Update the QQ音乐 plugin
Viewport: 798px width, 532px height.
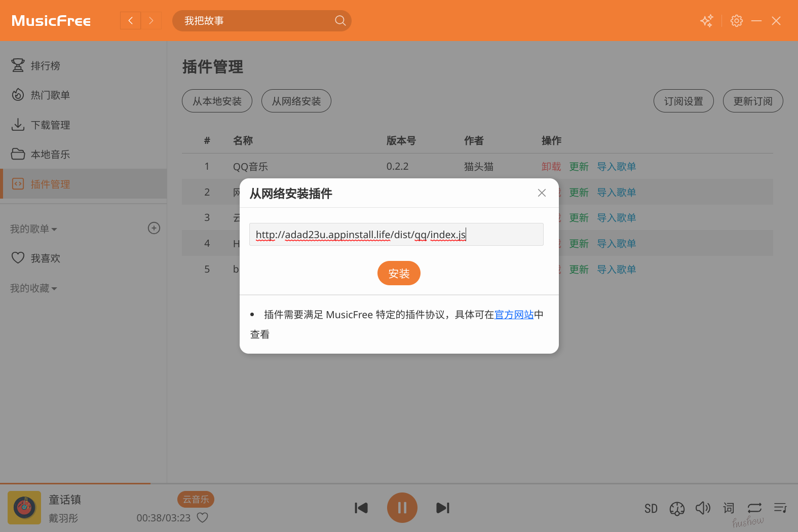[579, 167]
